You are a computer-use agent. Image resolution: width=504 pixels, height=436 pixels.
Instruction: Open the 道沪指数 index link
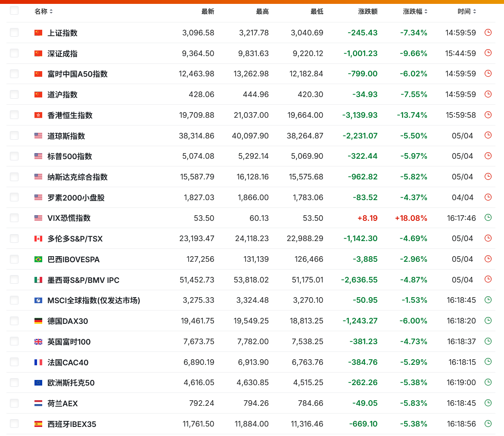pos(62,94)
